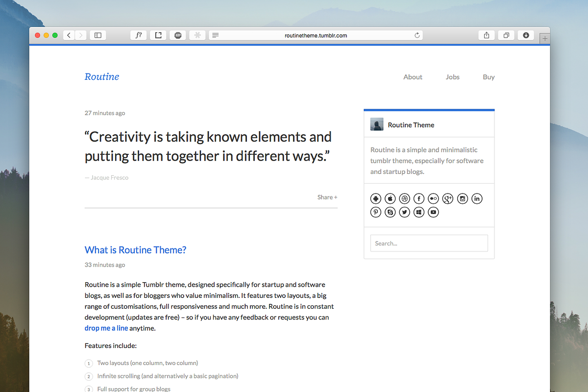Click the asterisk extension icon in toolbar

coord(197,35)
